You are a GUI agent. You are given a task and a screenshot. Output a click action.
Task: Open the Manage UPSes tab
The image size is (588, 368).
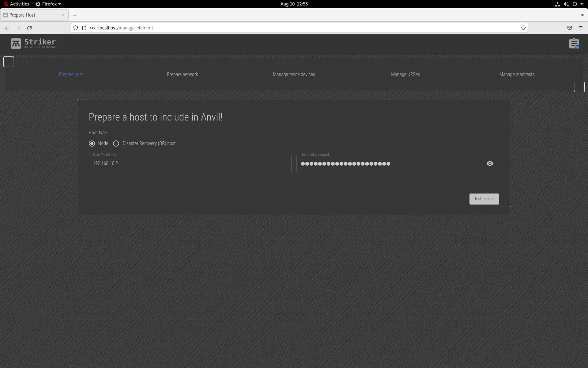click(405, 75)
